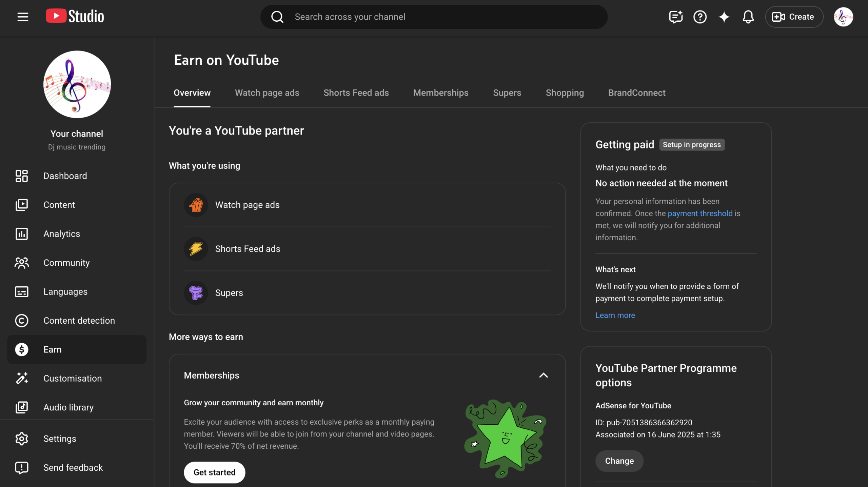Switch to the Memberships tab
Image resolution: width=868 pixels, height=487 pixels.
pyautogui.click(x=440, y=93)
